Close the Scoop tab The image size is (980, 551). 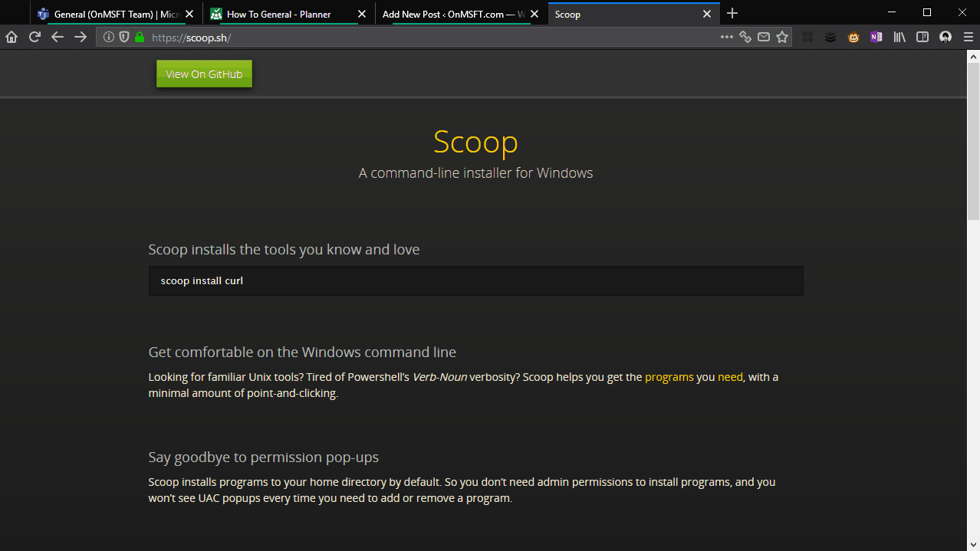(x=707, y=14)
